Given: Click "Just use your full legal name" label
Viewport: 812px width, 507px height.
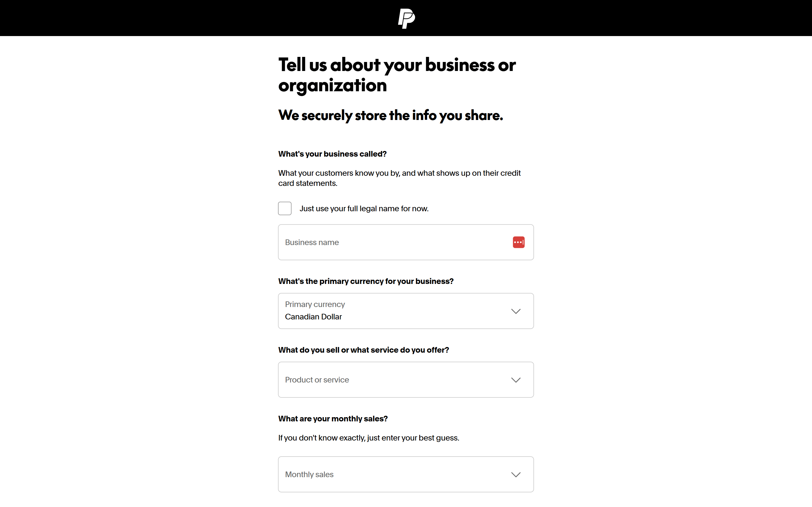Looking at the screenshot, I should tap(364, 208).
